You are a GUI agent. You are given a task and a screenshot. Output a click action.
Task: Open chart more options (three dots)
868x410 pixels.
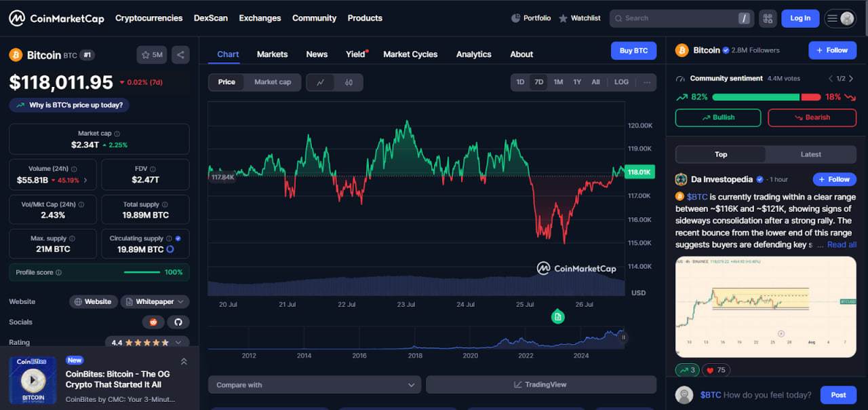coord(647,82)
